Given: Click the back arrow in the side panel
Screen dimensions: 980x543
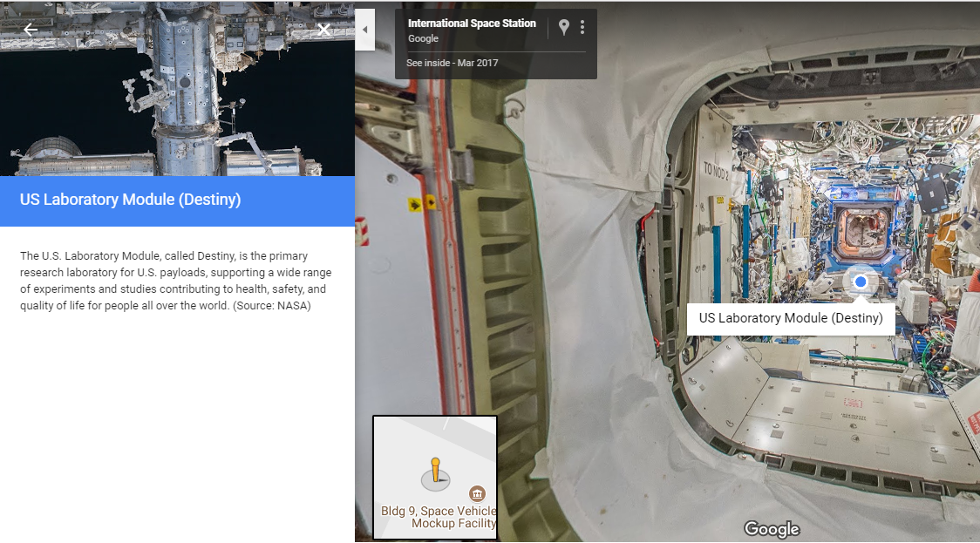Looking at the screenshot, I should pyautogui.click(x=30, y=30).
